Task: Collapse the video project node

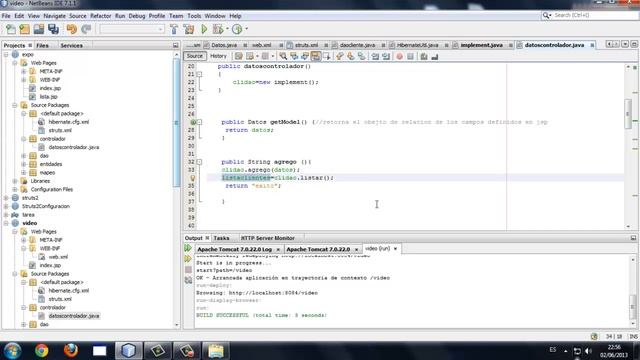Action: click(6, 223)
